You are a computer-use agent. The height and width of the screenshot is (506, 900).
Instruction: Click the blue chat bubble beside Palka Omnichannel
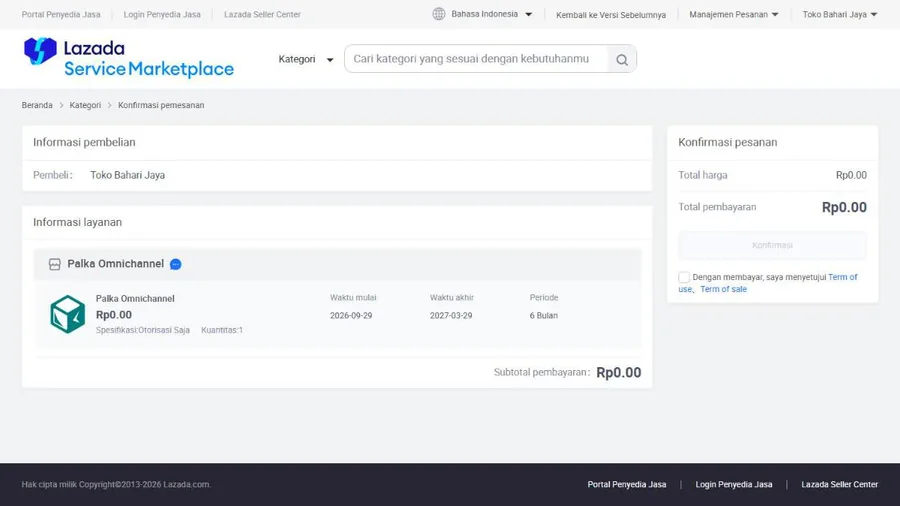click(x=176, y=264)
